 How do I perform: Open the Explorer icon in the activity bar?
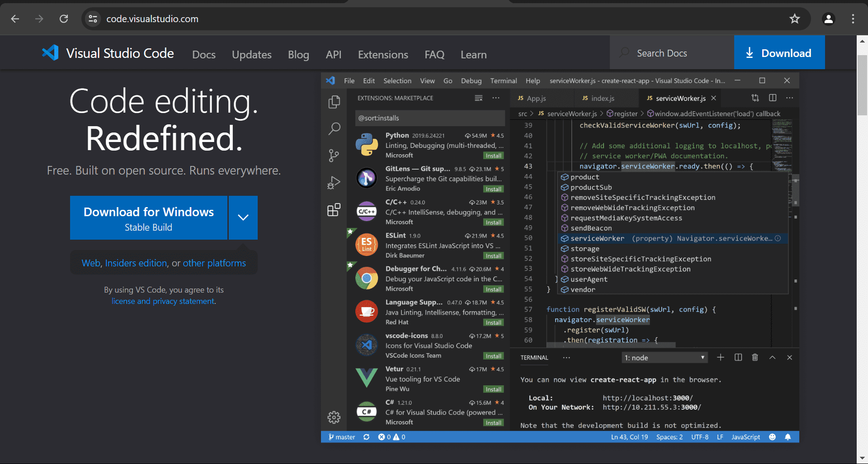pos(334,102)
